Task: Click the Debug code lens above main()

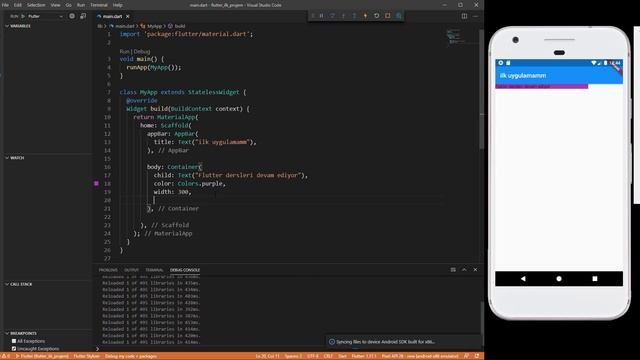Action: tap(142, 51)
